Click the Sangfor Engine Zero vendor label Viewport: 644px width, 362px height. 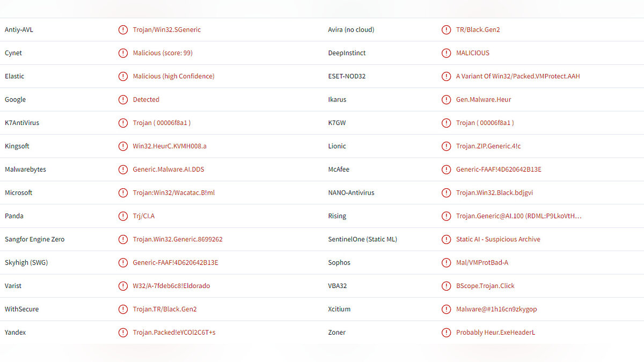(34, 239)
